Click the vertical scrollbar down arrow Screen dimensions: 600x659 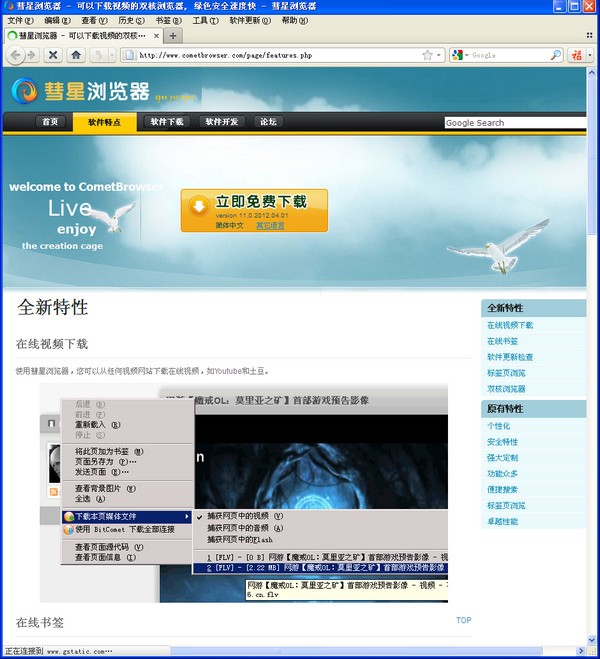(592, 641)
